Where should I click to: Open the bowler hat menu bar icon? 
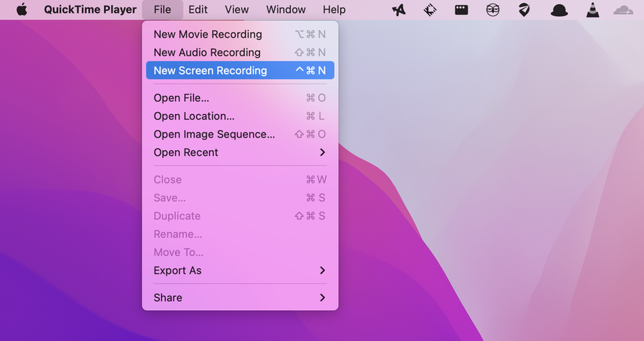[x=559, y=10]
